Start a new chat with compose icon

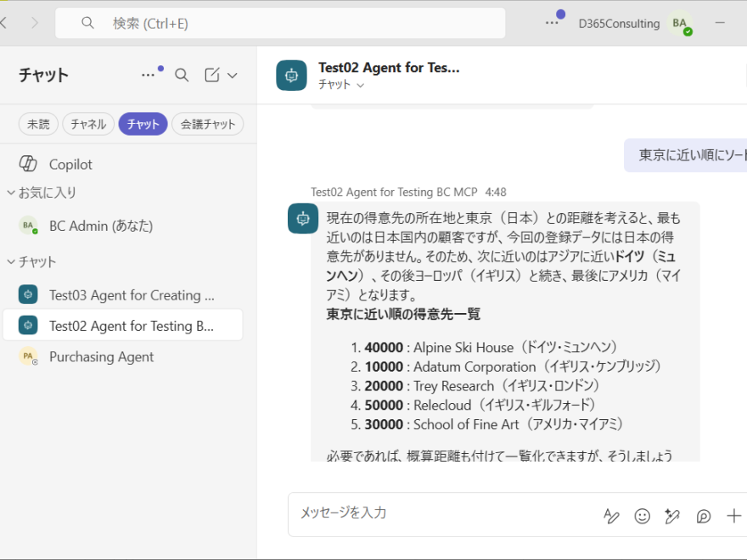click(x=212, y=75)
